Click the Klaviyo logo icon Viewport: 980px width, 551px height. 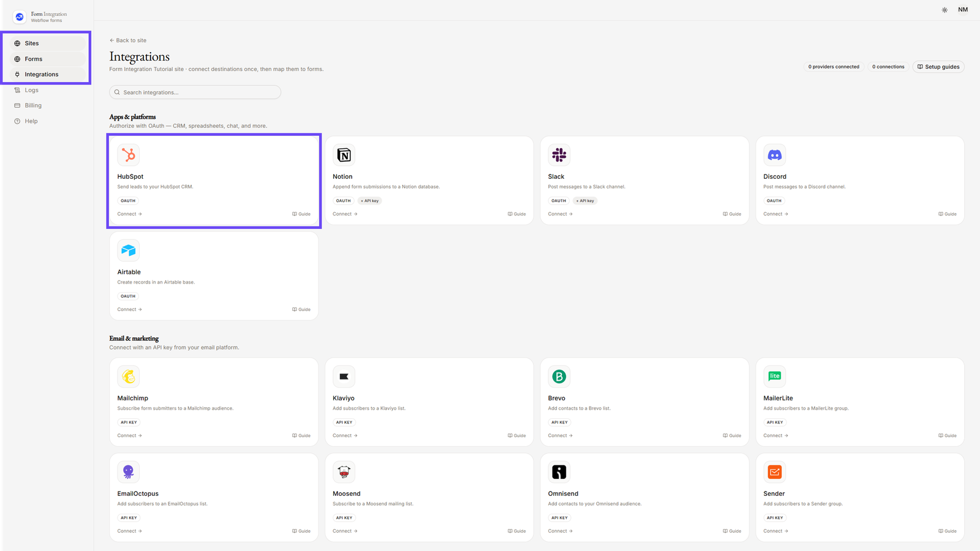pos(344,377)
